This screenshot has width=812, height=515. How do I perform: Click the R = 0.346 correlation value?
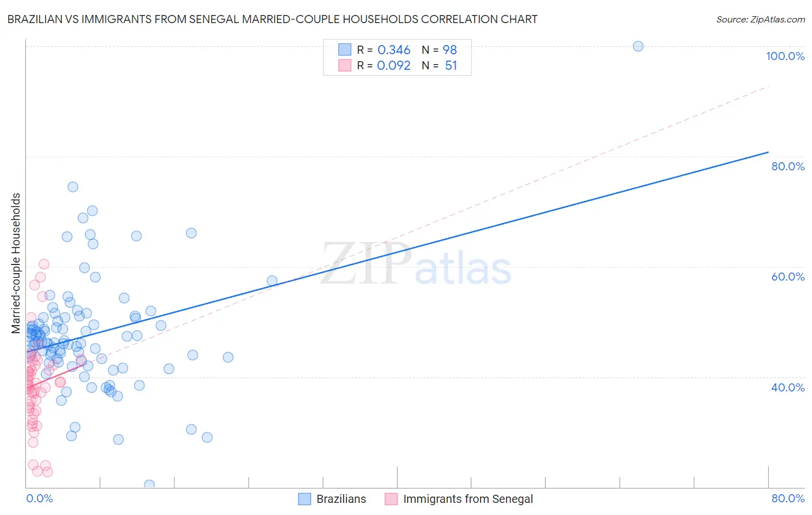click(x=383, y=50)
